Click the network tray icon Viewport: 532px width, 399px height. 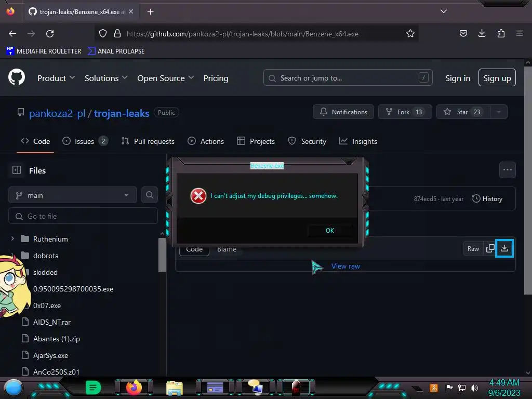point(462,388)
